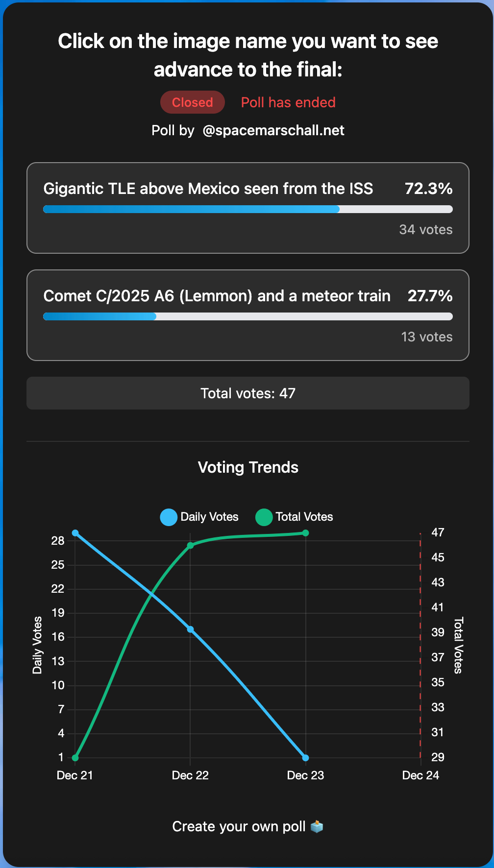494x868 pixels.
Task: Select the Gigantic TLE above Mexico option
Action: click(208, 189)
